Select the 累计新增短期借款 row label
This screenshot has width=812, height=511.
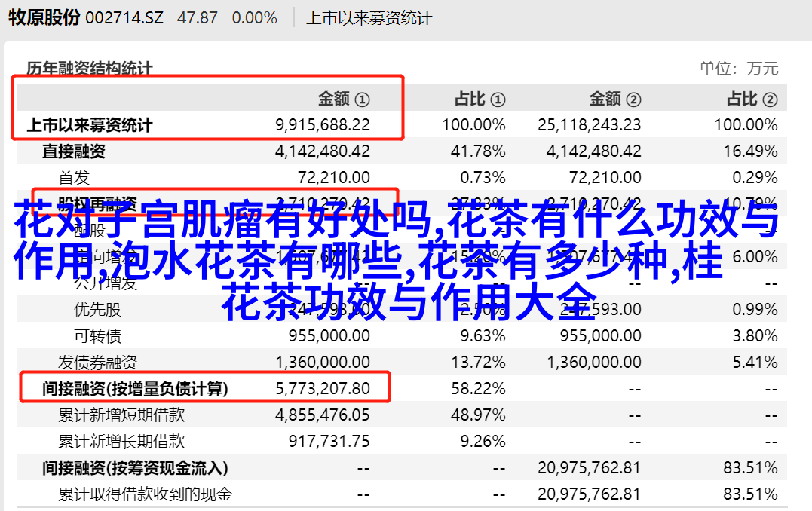121,415
